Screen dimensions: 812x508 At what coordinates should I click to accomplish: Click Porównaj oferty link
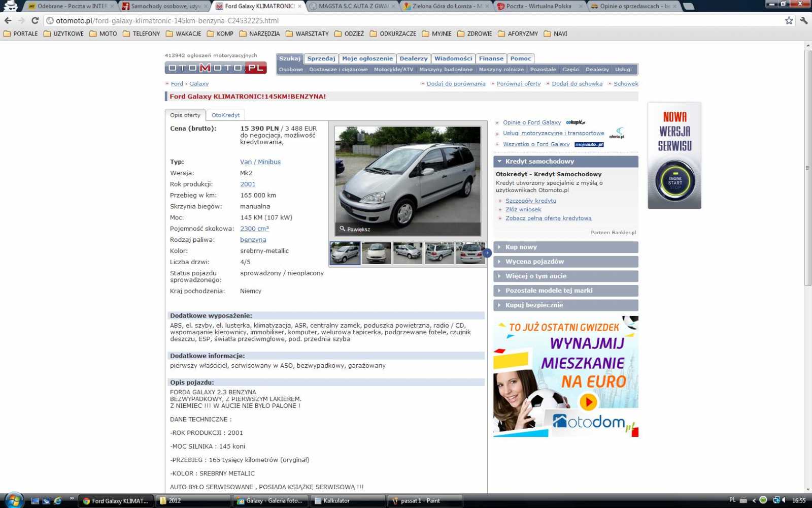(x=519, y=84)
